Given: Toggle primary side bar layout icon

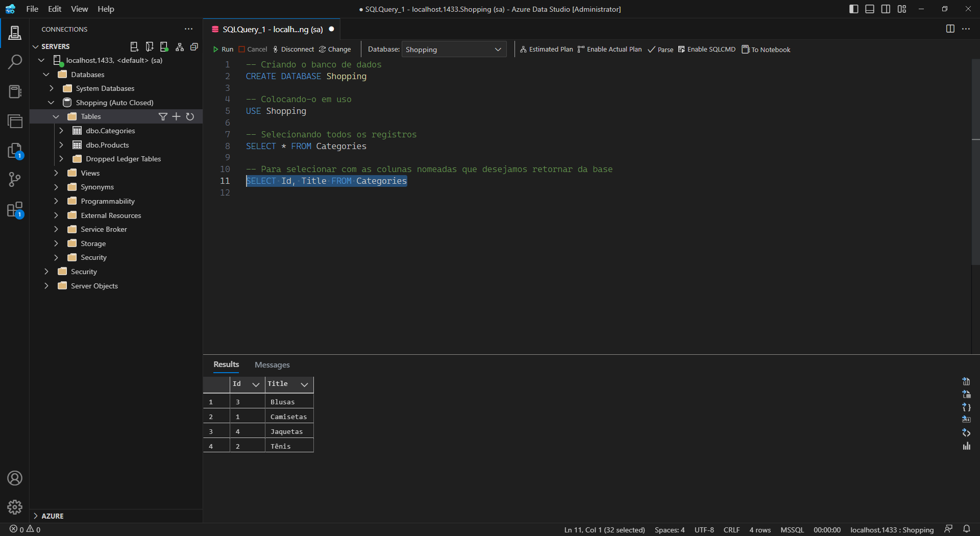Looking at the screenshot, I should pos(854,9).
